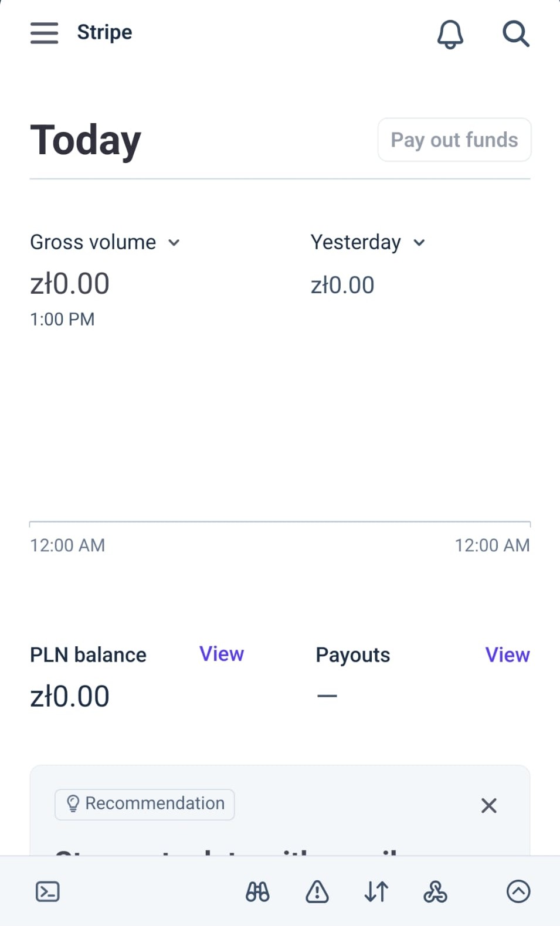Expand the developer toolbar with circled chevron

[518, 891]
